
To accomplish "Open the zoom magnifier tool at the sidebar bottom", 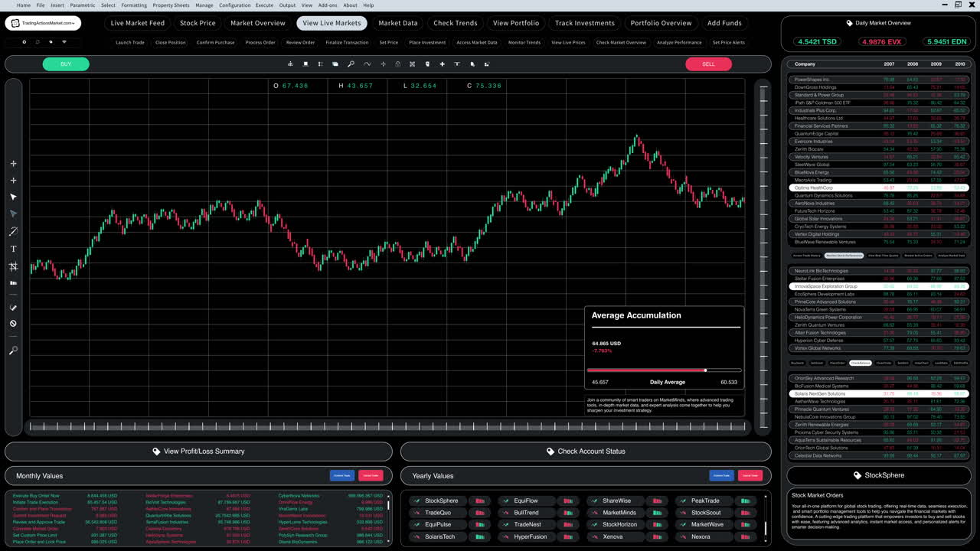I will point(13,350).
